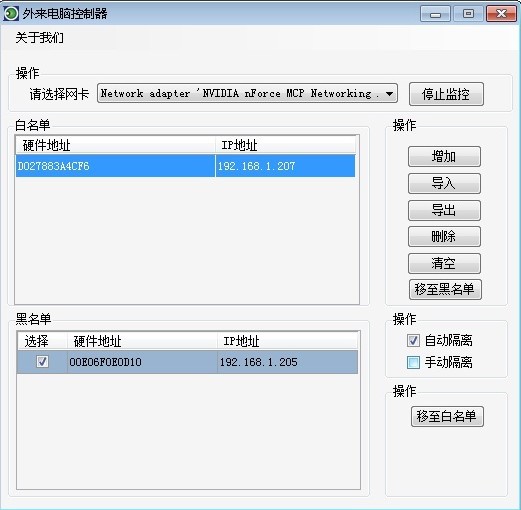Uncheck the blacklist entry 00E06F0E0D10 checkbox
Screen dimensions: 521x510
coord(42,362)
